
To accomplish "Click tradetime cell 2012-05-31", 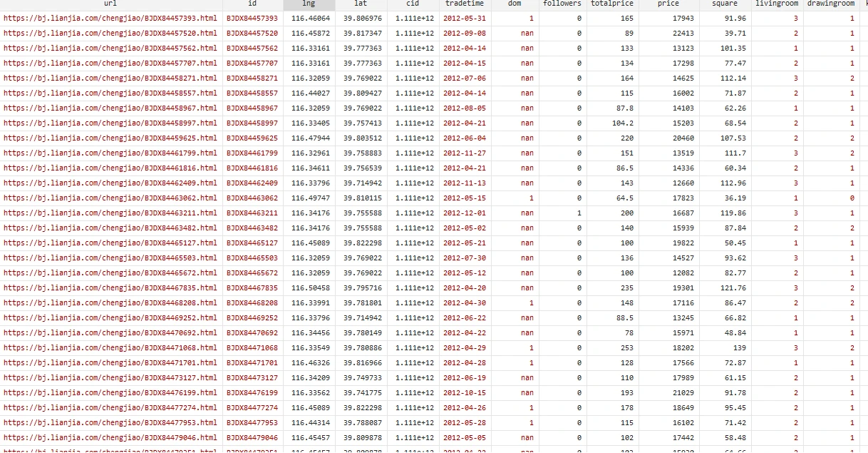I will point(465,19).
